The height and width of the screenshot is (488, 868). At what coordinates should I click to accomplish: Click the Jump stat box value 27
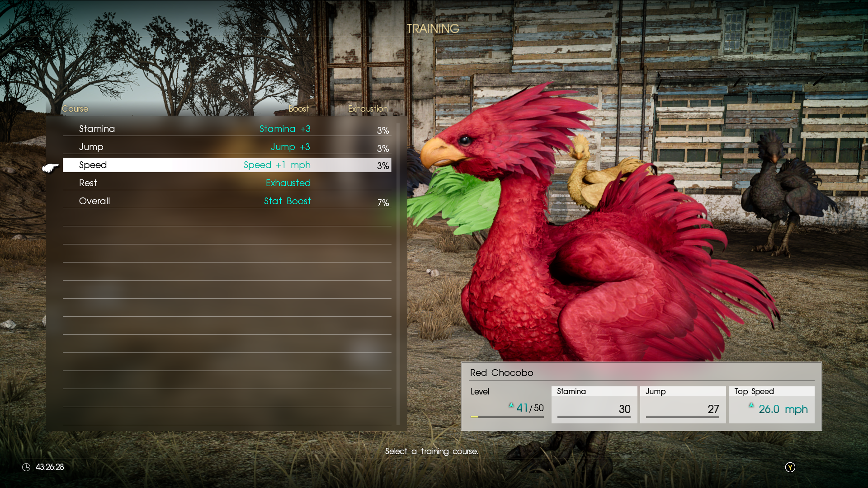click(713, 409)
